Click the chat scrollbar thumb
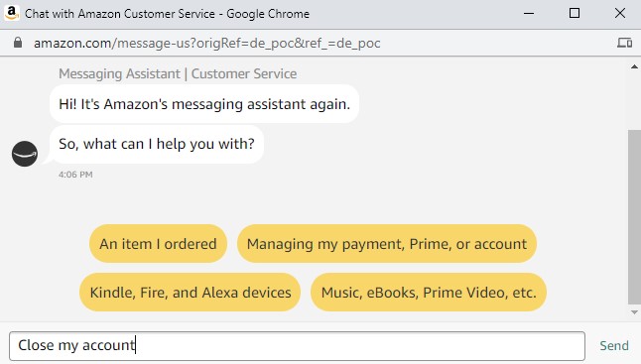Screen dimensions: 641x364 (x=634, y=217)
